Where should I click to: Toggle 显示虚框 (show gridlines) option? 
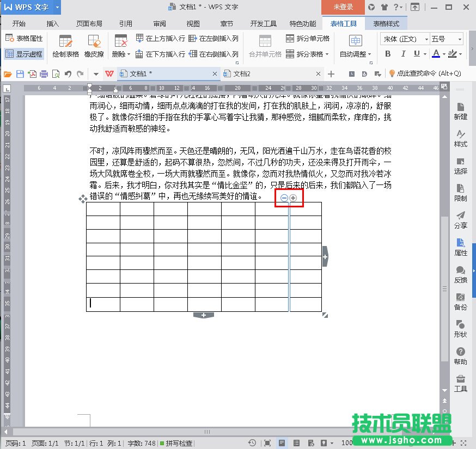(23, 54)
